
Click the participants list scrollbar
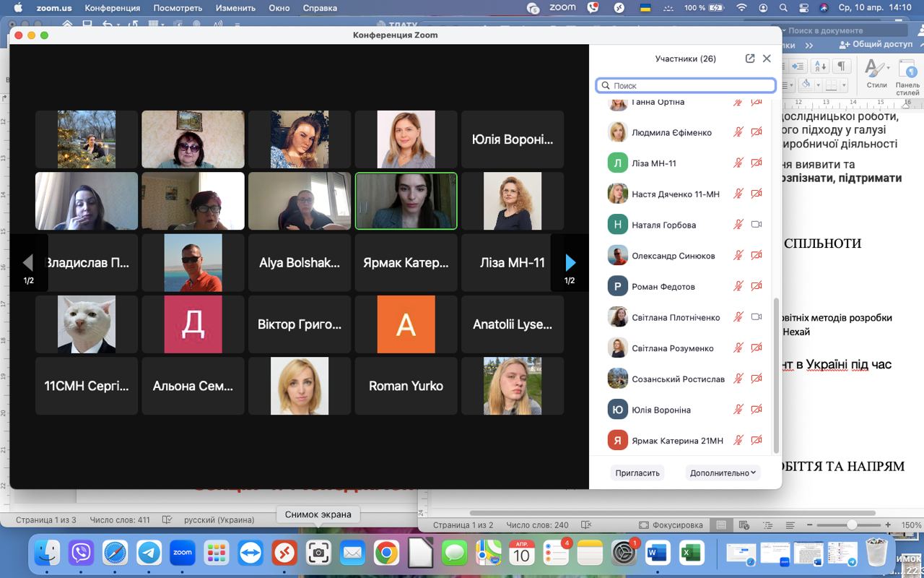tap(776, 376)
